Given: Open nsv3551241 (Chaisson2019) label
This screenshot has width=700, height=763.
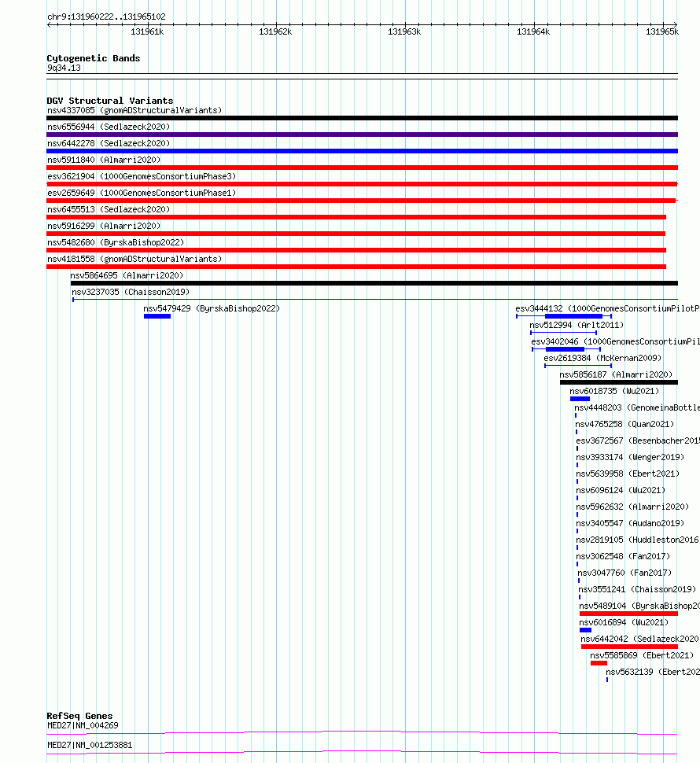Looking at the screenshot, I should pyautogui.click(x=637, y=590).
